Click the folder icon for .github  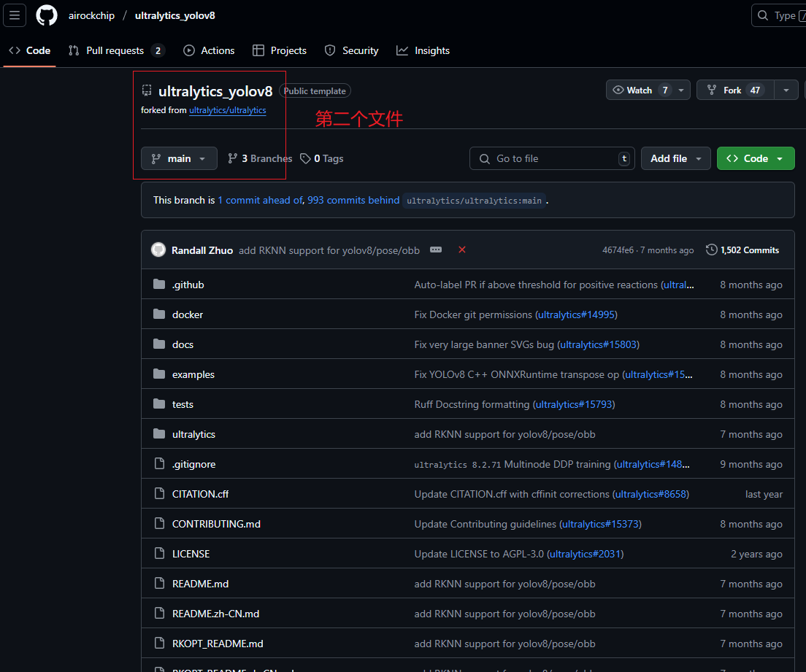tap(159, 284)
